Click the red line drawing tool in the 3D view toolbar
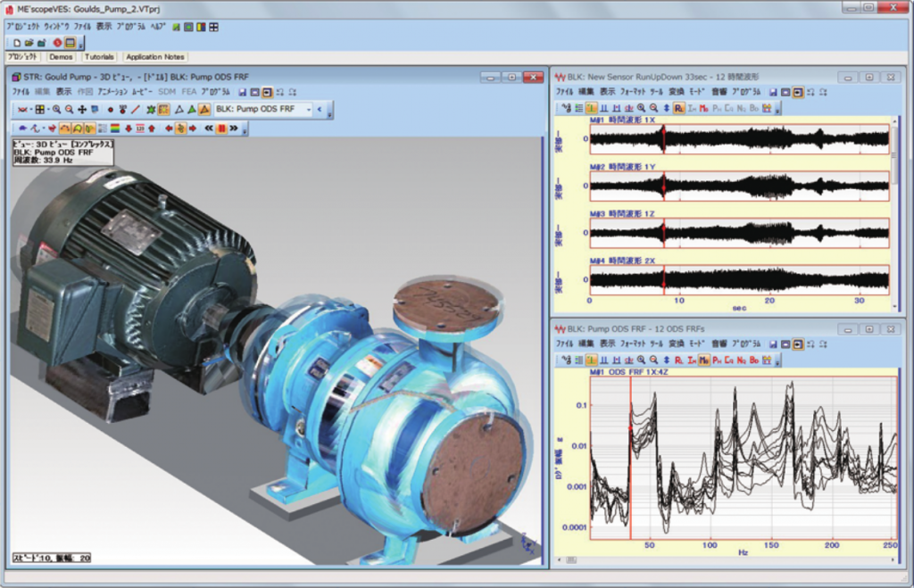This screenshot has width=914, height=588. pos(136,109)
